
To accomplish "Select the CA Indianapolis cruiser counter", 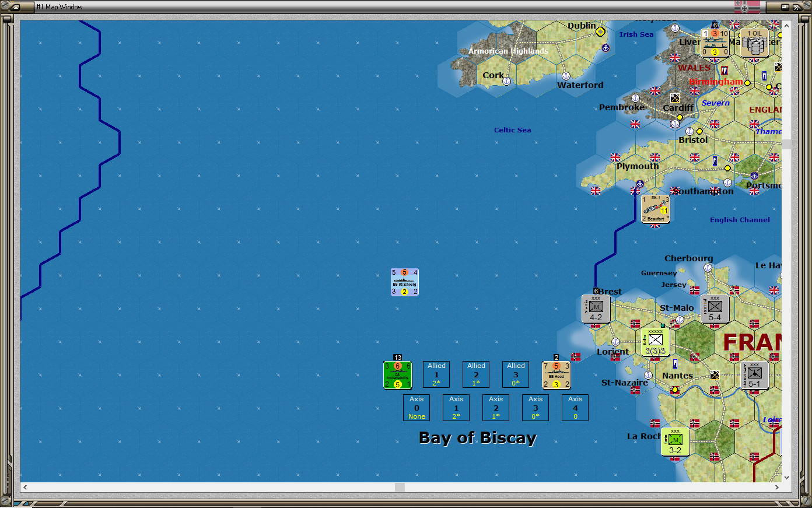I will (x=397, y=375).
